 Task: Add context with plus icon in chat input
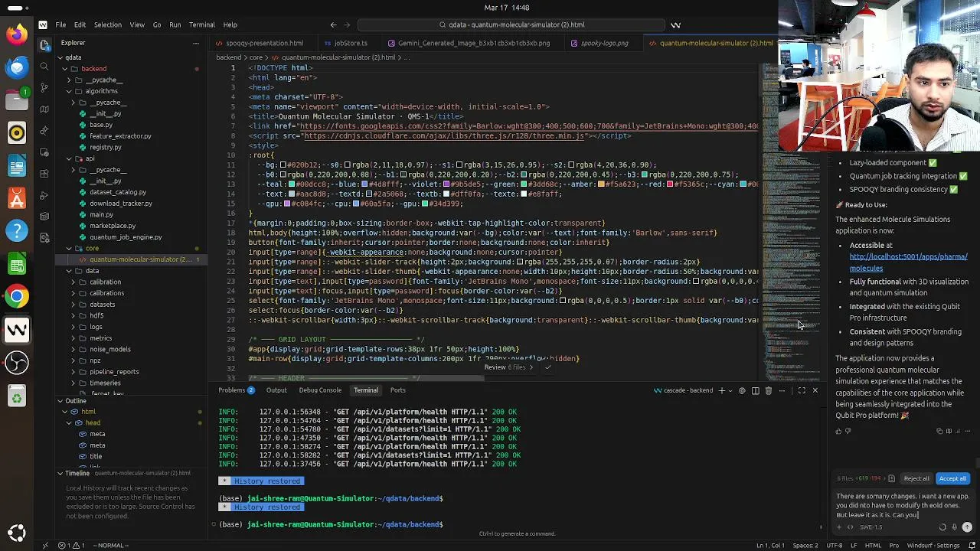tap(840, 527)
